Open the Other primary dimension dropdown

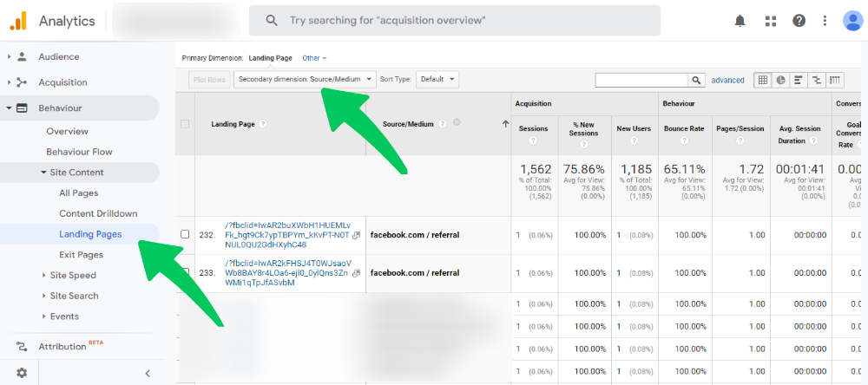tap(314, 57)
